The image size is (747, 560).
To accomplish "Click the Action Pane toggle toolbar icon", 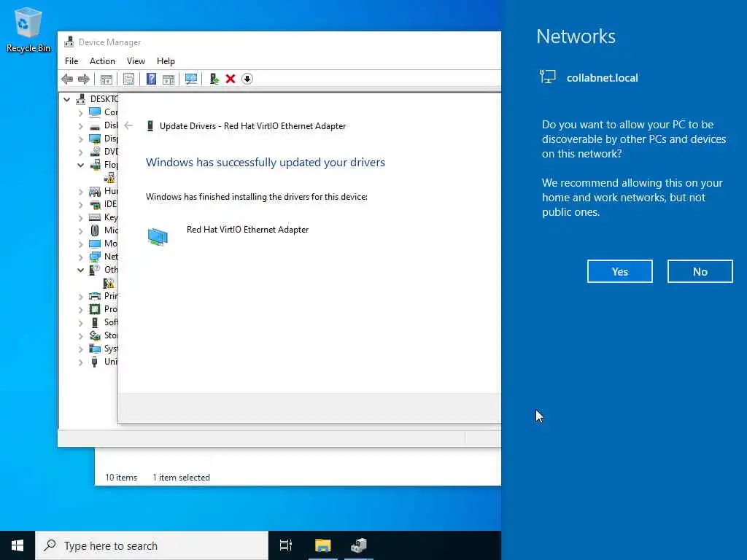I will [x=169, y=79].
